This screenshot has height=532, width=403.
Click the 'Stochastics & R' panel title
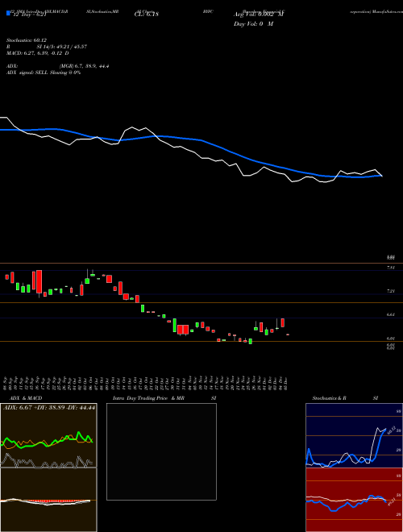(x=329, y=398)
